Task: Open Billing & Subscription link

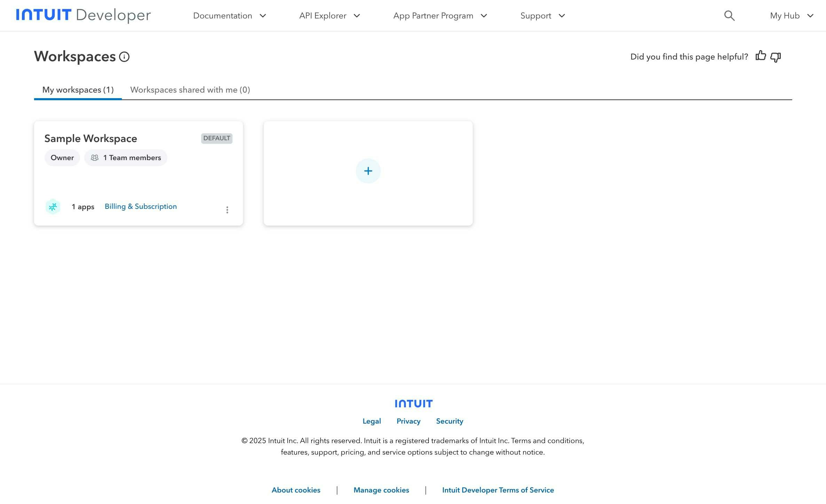Action: pos(141,206)
